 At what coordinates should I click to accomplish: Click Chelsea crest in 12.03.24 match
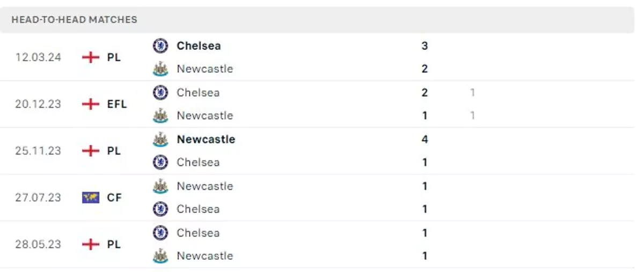tap(160, 46)
